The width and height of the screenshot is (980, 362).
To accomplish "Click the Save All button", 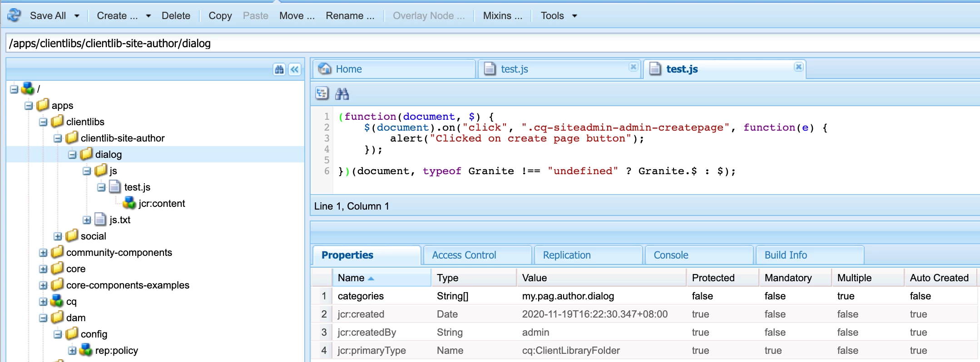I will (48, 16).
